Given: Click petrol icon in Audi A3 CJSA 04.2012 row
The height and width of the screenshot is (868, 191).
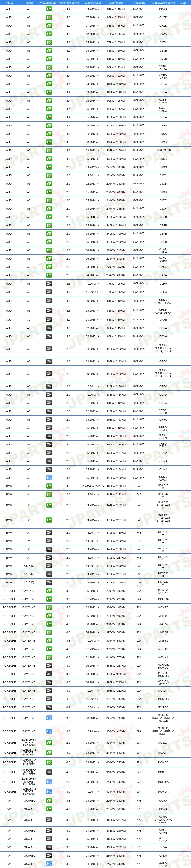Looking at the screenshot, I should pyautogui.click(x=49, y=134).
